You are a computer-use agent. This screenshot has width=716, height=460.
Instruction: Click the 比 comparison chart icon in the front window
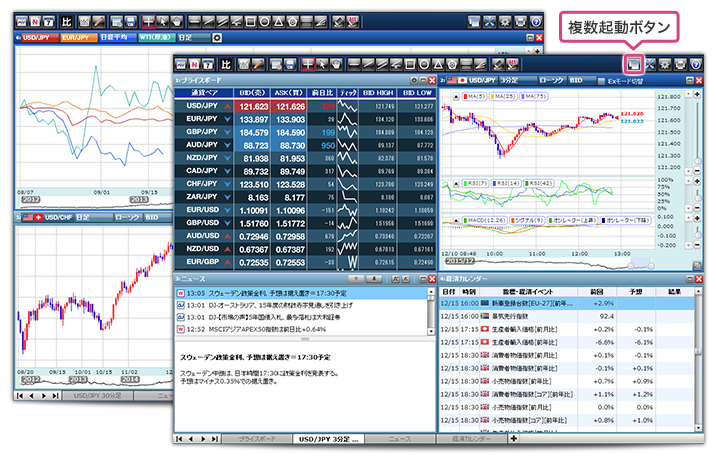[x=226, y=64]
